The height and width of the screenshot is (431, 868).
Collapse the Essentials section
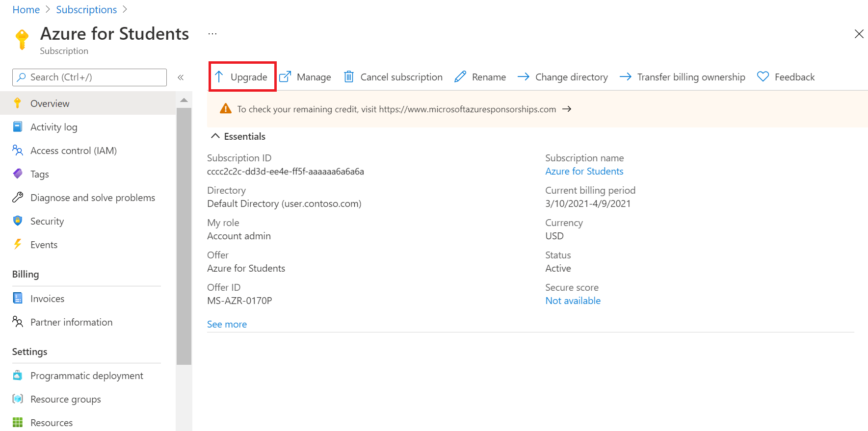215,136
